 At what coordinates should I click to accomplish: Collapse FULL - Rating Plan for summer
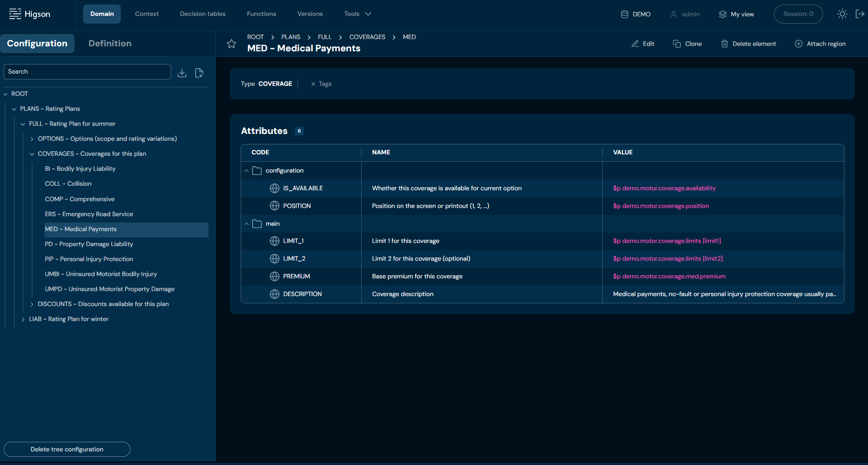[23, 124]
